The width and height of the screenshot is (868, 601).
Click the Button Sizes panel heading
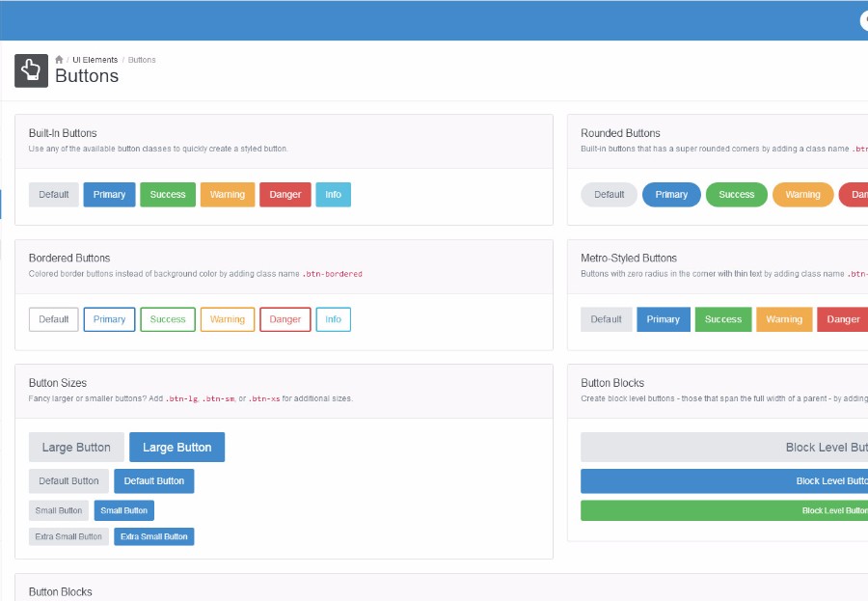pos(58,383)
